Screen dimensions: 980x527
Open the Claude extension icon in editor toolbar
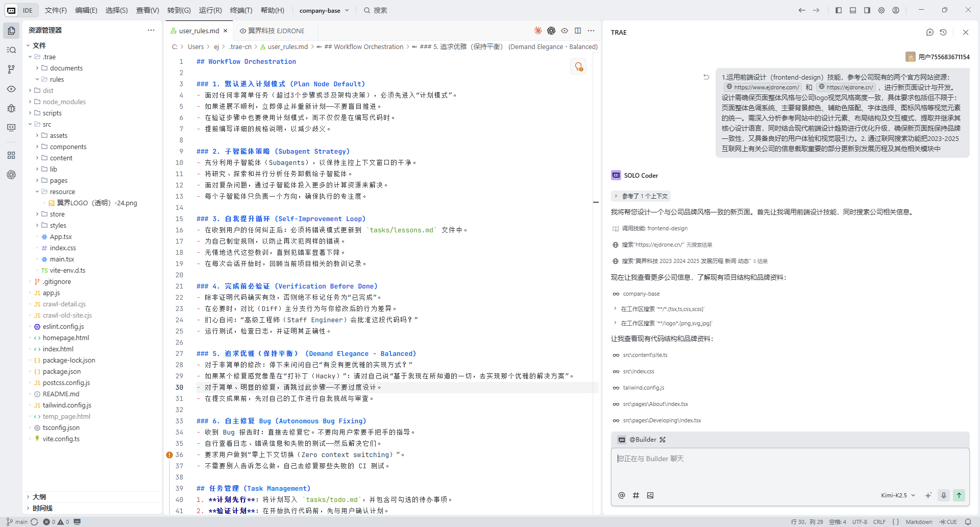pyautogui.click(x=538, y=31)
